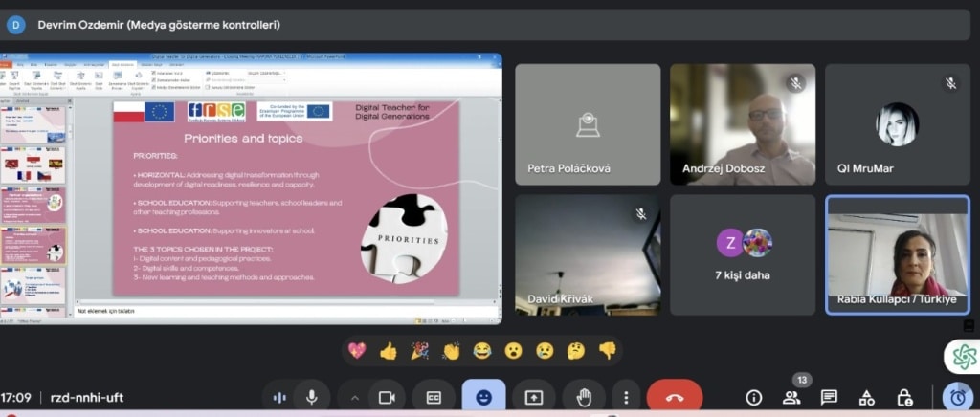This screenshot has height=417, width=980.
Task: Open the present screen option
Action: (533, 397)
